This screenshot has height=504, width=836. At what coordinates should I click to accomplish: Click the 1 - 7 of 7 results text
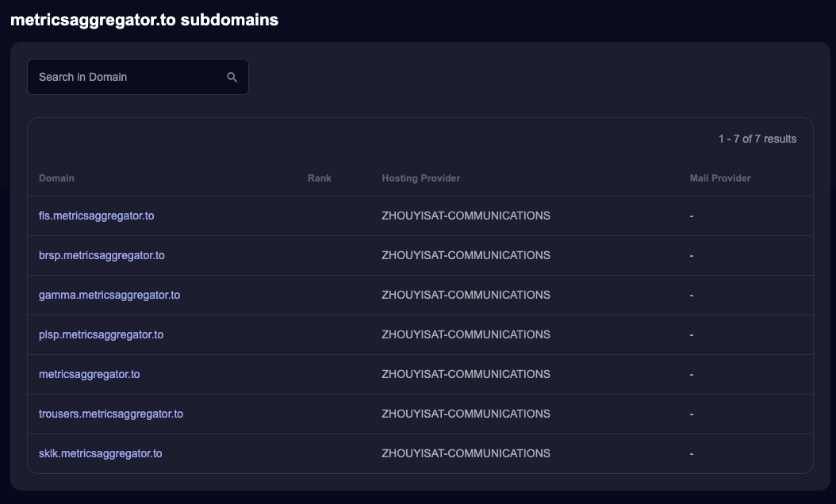757,139
